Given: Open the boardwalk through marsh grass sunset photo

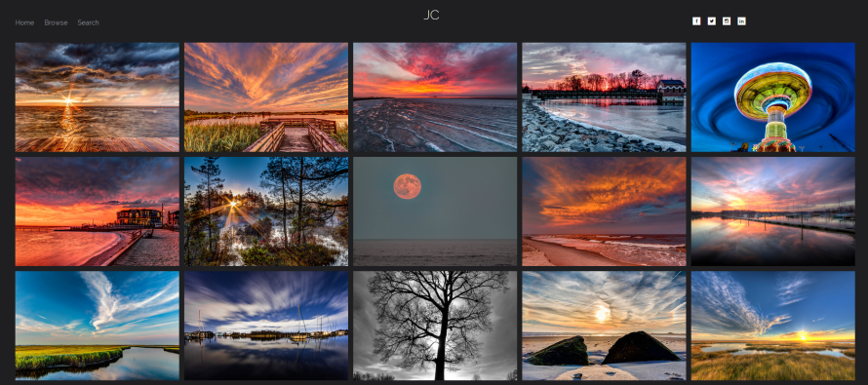Looking at the screenshot, I should click(x=266, y=97).
